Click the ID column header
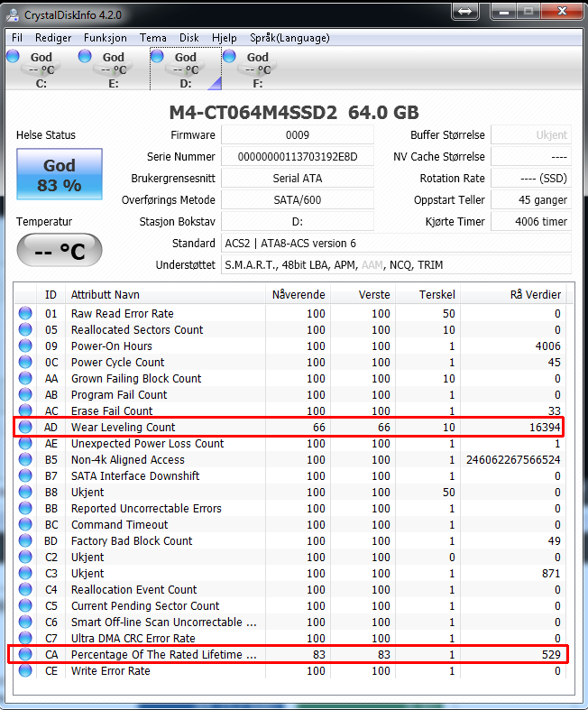This screenshot has height=710, width=588. (x=51, y=295)
